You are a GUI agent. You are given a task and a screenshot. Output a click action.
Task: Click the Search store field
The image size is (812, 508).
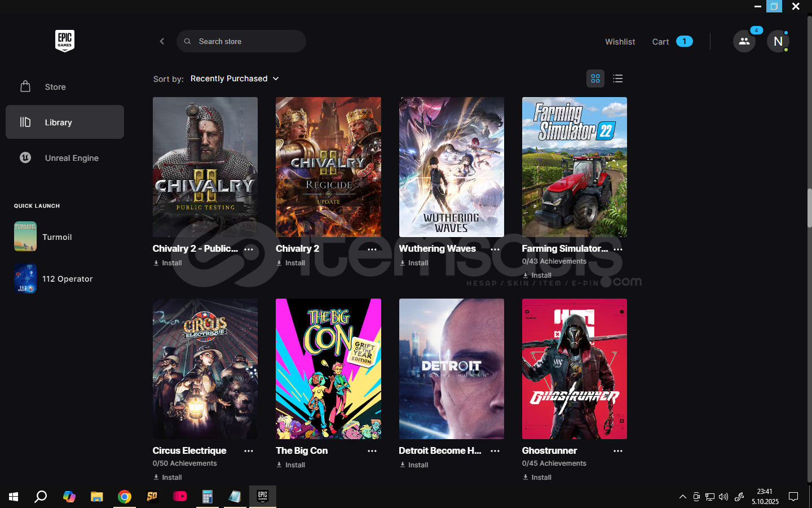point(241,41)
